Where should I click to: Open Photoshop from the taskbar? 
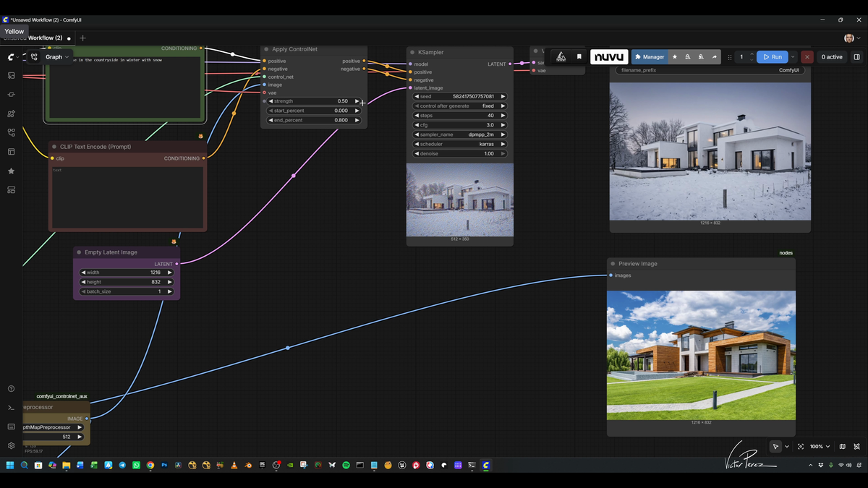164,466
